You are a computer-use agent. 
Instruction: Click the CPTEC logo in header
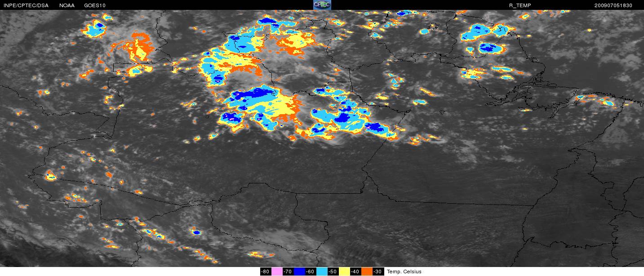(x=322, y=5)
